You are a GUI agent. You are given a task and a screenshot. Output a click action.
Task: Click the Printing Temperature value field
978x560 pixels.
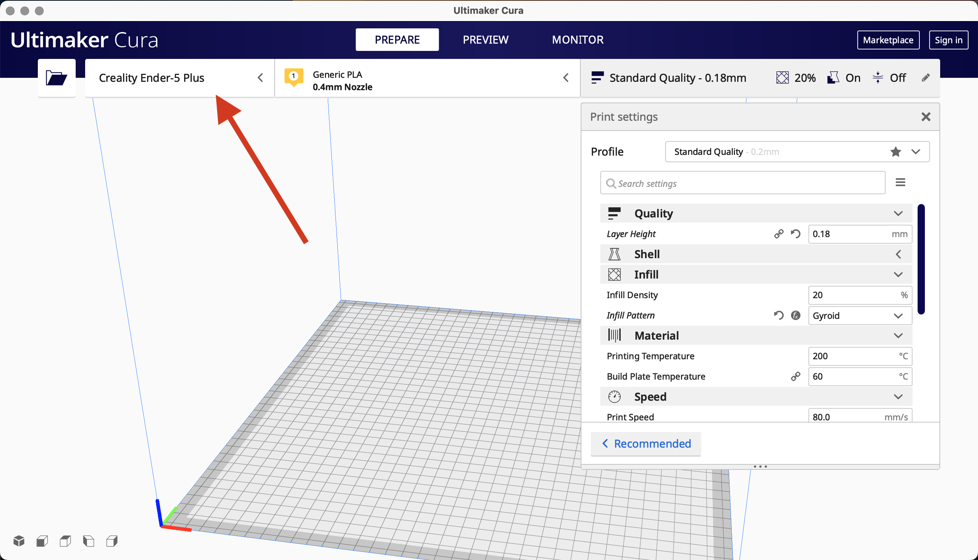[860, 356]
